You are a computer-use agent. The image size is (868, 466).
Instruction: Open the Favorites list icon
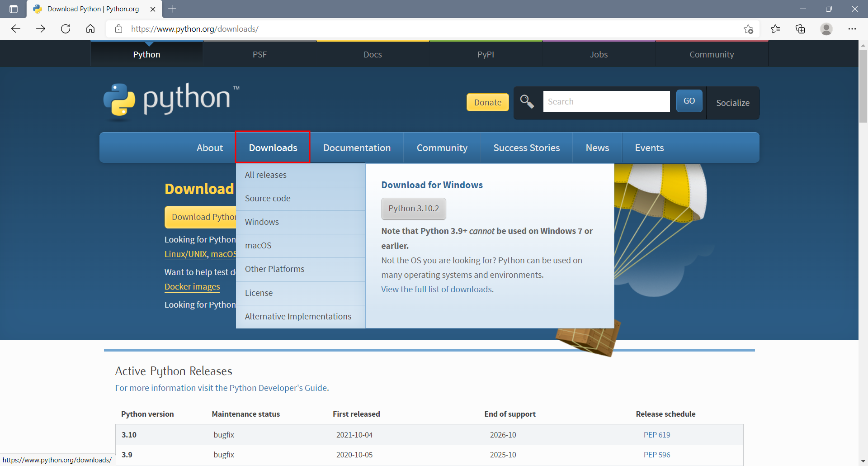point(775,29)
